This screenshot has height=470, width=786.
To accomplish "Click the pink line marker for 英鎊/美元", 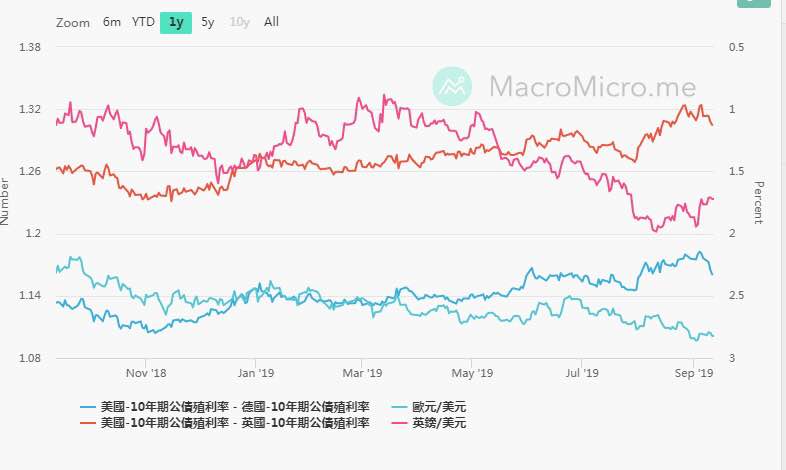I will [400, 423].
